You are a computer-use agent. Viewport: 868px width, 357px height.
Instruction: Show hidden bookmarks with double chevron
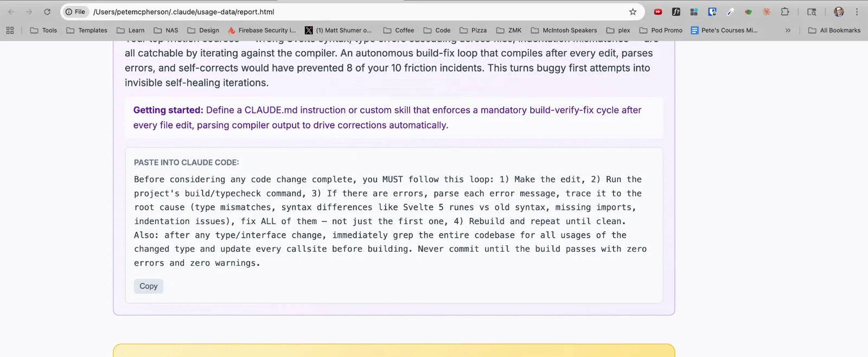(788, 30)
